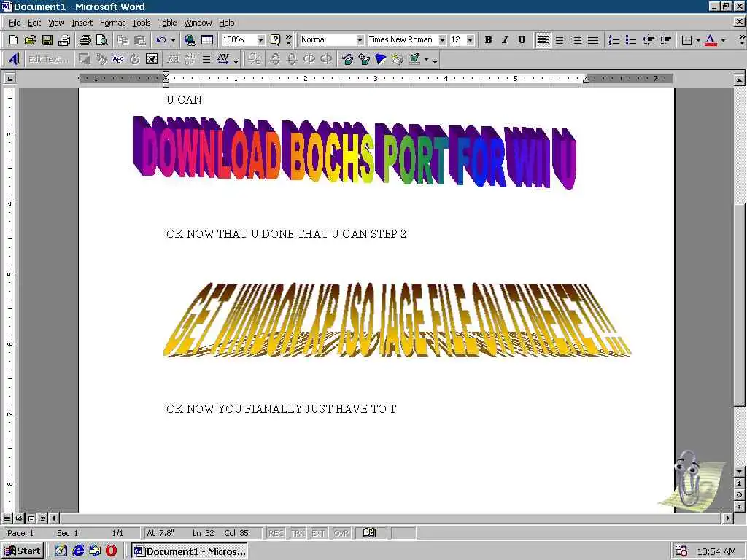Open the font size 12 dropdown
Viewport: 747px width, 560px height.
pyautogui.click(x=471, y=40)
